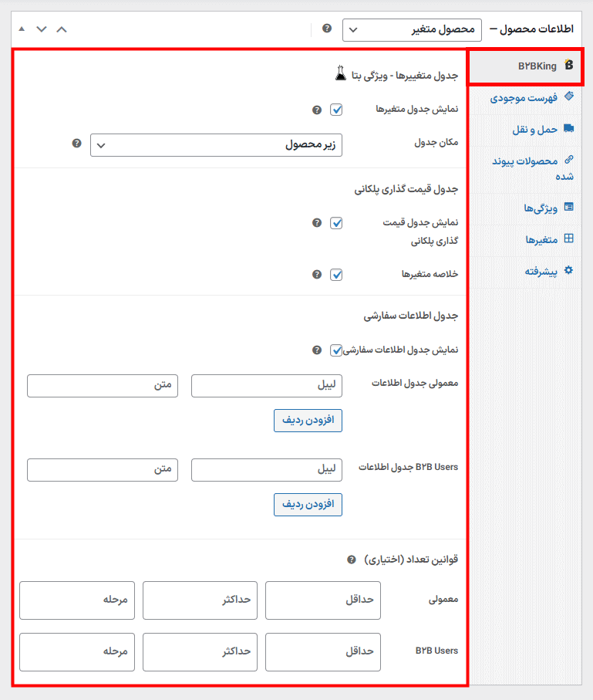The image size is (593, 700).
Task: Uncheck the خلاصه متغیرها option
Action: pyautogui.click(x=336, y=274)
